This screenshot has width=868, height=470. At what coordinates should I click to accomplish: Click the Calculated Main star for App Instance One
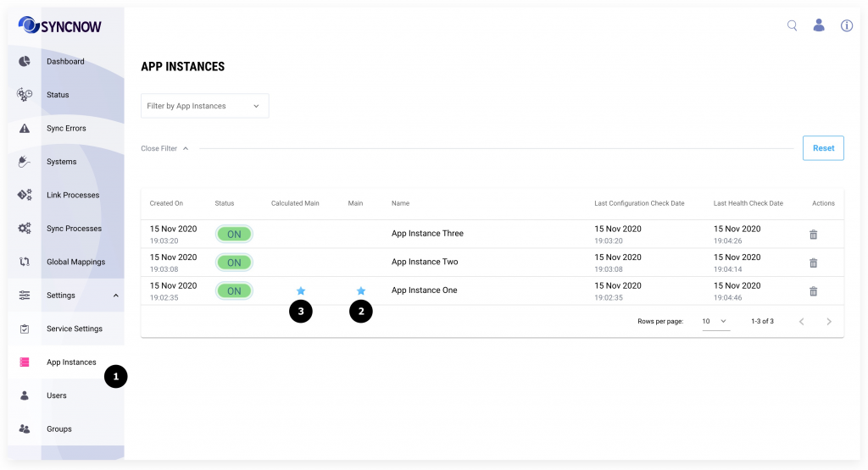301,290
